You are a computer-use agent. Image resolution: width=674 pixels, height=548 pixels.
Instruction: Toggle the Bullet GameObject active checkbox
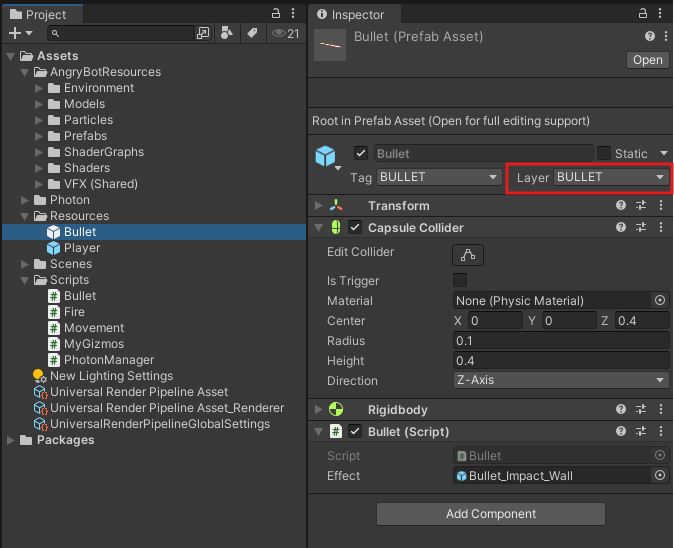click(x=361, y=153)
